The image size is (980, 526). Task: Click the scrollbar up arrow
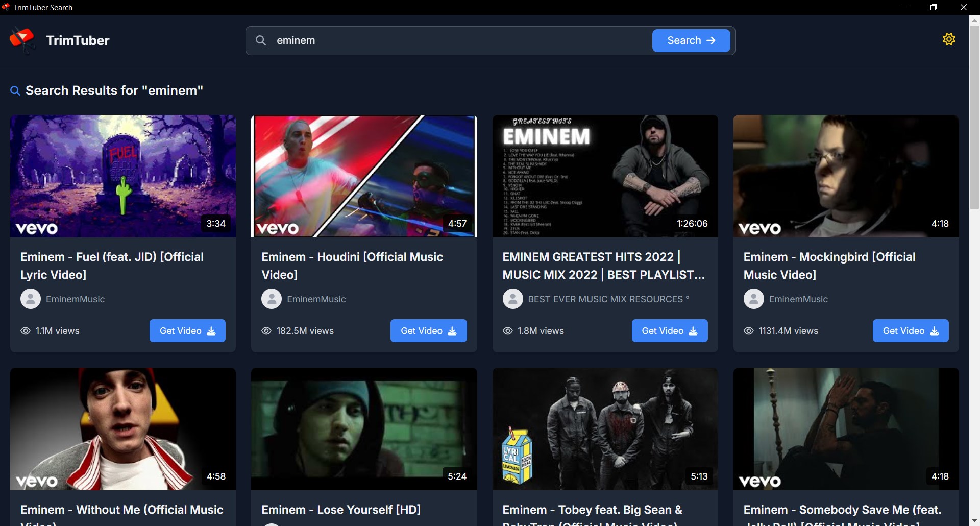974,20
